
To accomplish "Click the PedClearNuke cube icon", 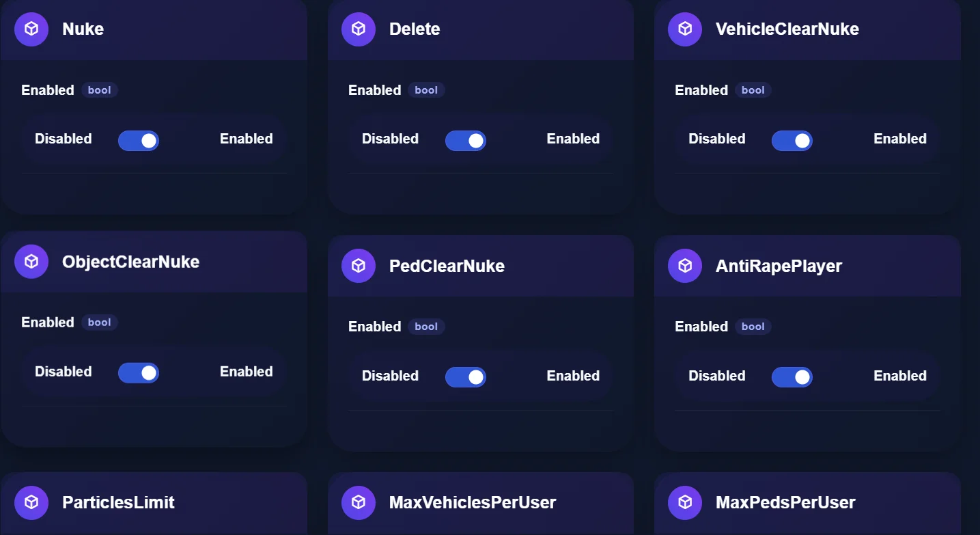I will [x=359, y=266].
